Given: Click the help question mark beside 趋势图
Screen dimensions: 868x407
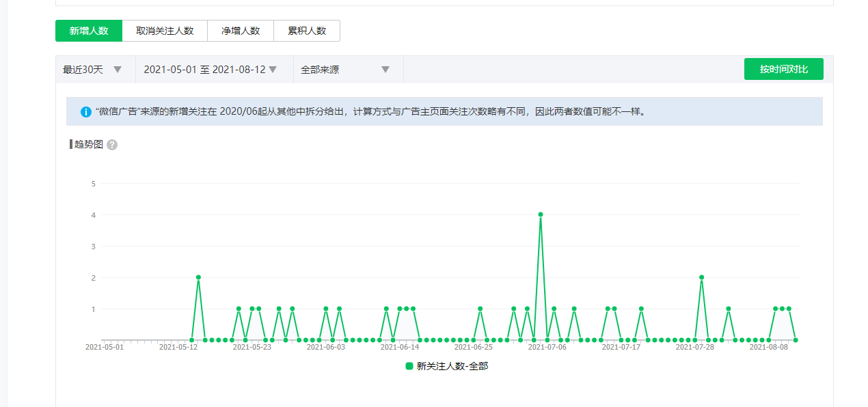Looking at the screenshot, I should (x=112, y=145).
